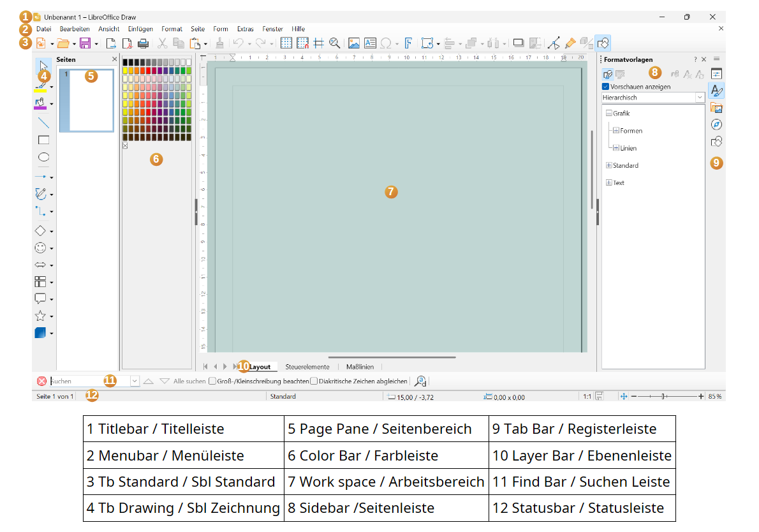Toggle Vorschauen anzeigen checkbox
Viewport: 759px width, 532px height.
click(x=605, y=87)
